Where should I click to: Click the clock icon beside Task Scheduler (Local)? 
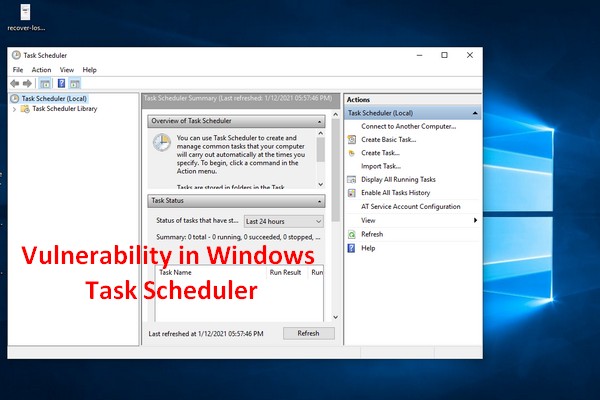coord(15,99)
